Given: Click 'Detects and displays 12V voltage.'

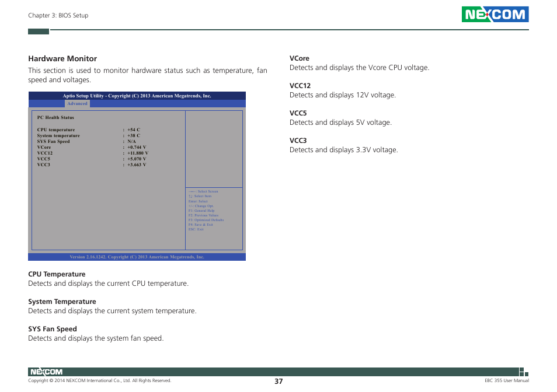Looking at the screenshot, I should point(343,95).
